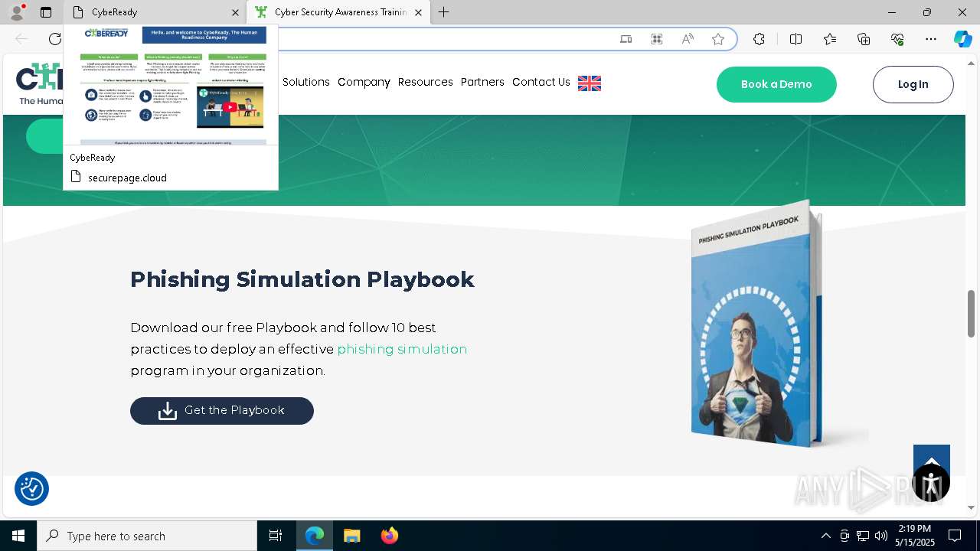Open cookie preferences icon
This screenshot has width=980, height=551.
coord(32,489)
